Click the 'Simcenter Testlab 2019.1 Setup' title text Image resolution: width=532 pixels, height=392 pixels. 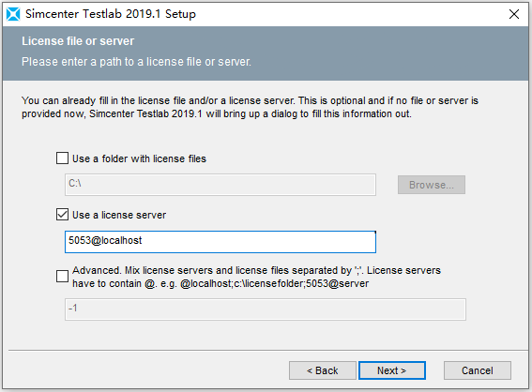click(111, 14)
